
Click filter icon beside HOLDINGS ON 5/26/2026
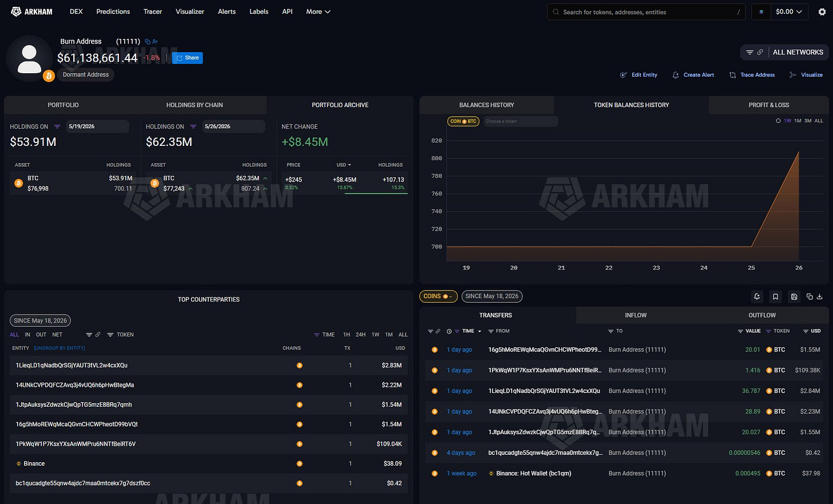click(x=193, y=126)
